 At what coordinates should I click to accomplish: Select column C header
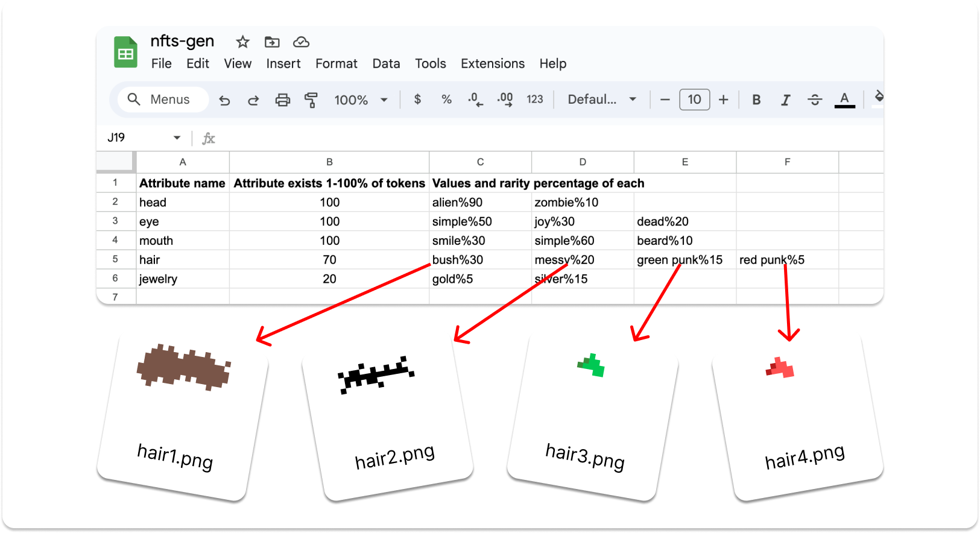[x=480, y=162]
